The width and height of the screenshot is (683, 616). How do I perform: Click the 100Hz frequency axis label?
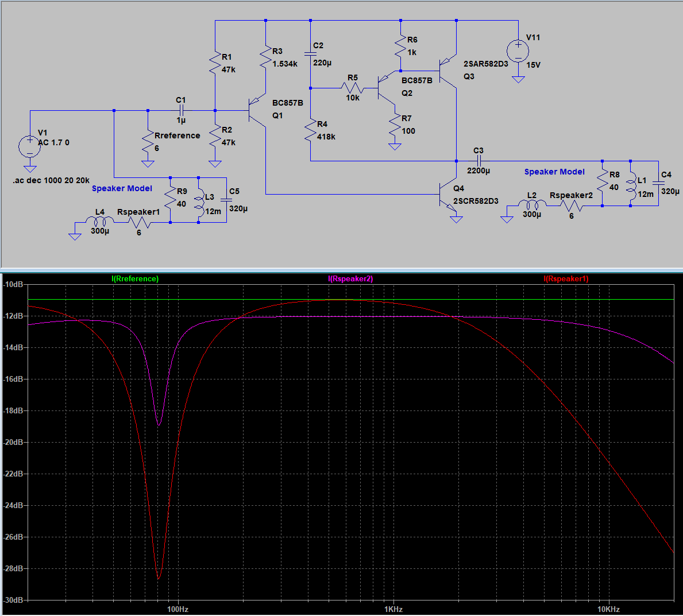(x=177, y=610)
